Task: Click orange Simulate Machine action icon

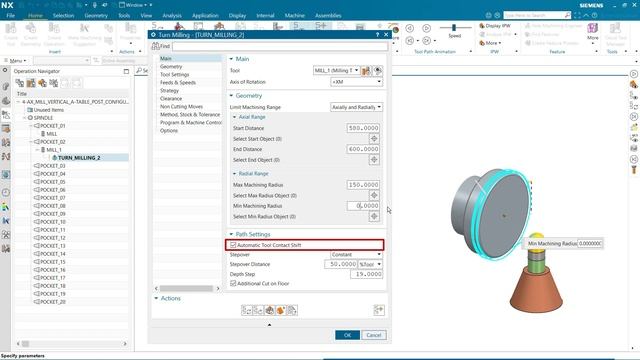Action: [281, 311]
